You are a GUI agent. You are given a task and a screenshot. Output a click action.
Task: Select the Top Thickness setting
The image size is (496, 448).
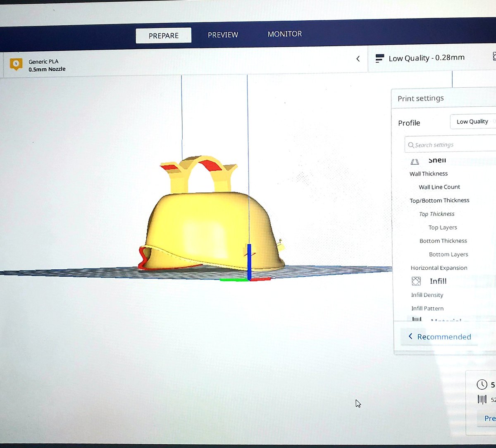pos(436,214)
